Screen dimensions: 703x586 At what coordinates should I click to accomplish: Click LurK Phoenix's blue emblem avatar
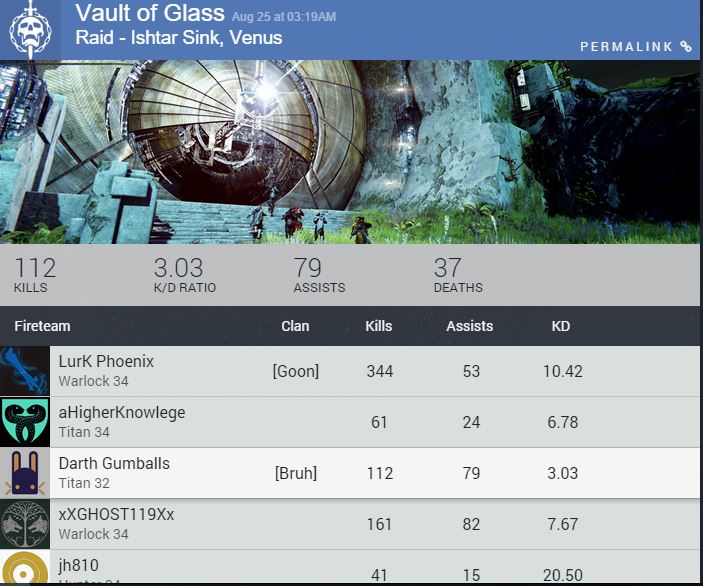point(25,371)
